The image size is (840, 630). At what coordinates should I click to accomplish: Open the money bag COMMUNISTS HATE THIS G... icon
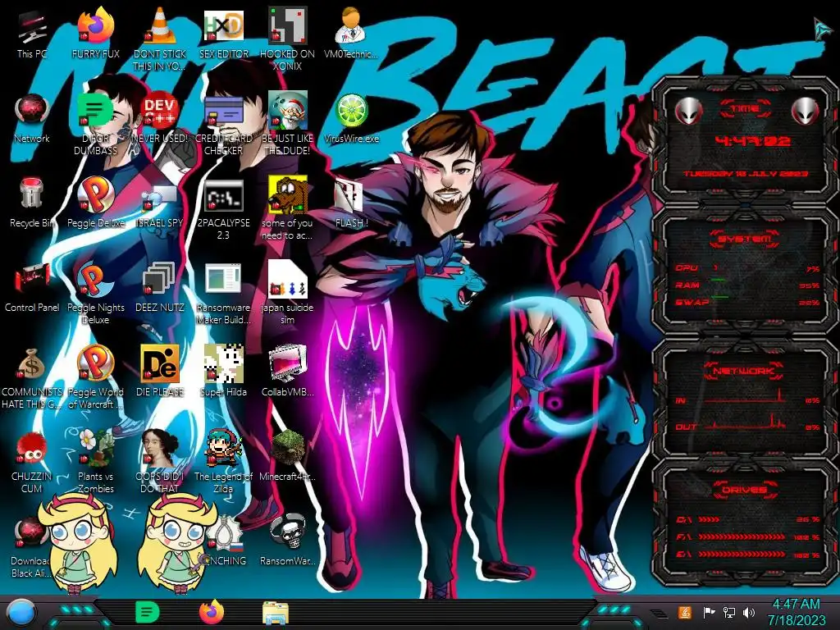32,377
